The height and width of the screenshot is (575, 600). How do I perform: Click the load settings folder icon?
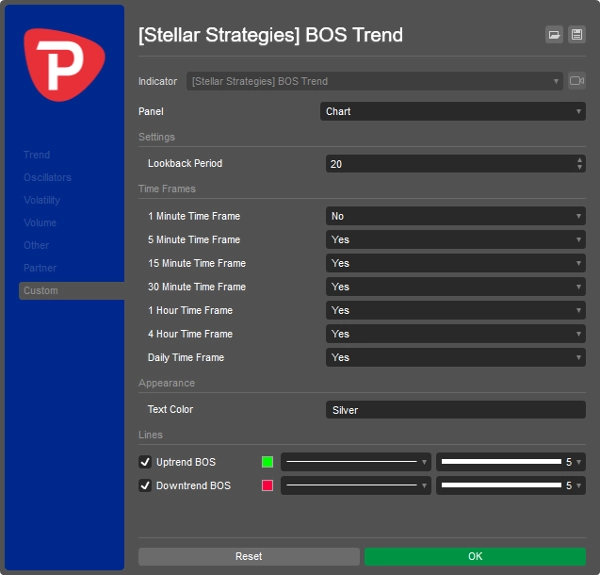tap(554, 35)
